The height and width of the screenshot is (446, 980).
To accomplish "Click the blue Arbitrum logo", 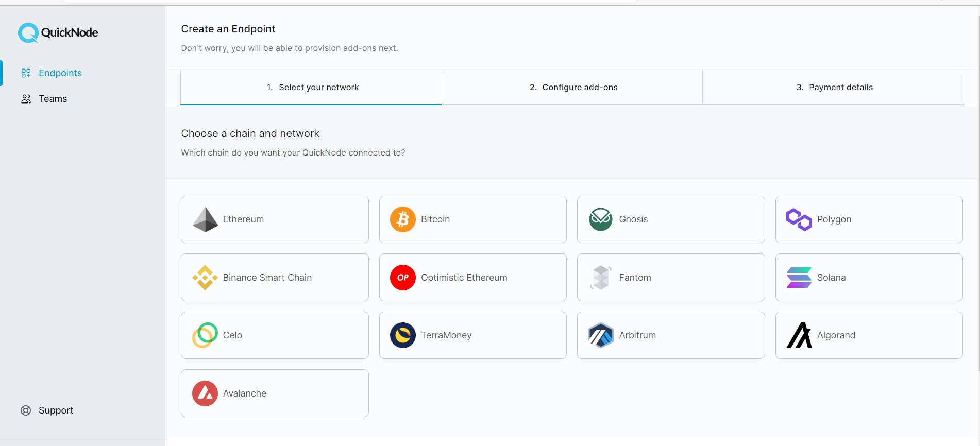I will [x=601, y=335].
